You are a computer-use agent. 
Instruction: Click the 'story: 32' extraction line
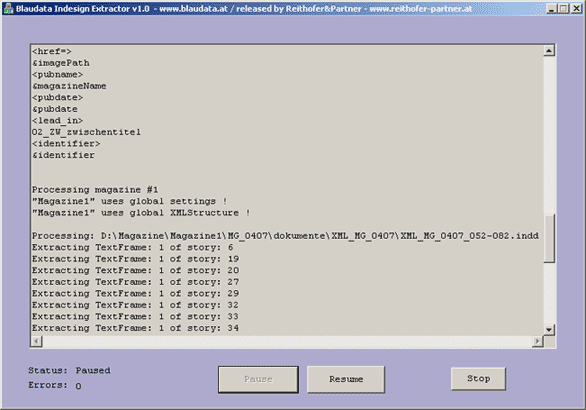point(135,305)
